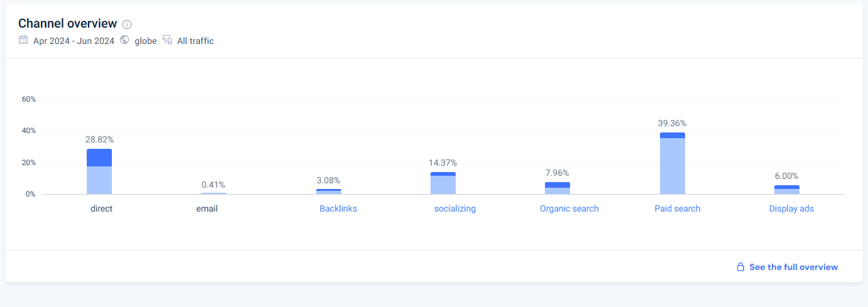
Task: Click the Display ads bar at 6.00%
Action: pos(787,190)
